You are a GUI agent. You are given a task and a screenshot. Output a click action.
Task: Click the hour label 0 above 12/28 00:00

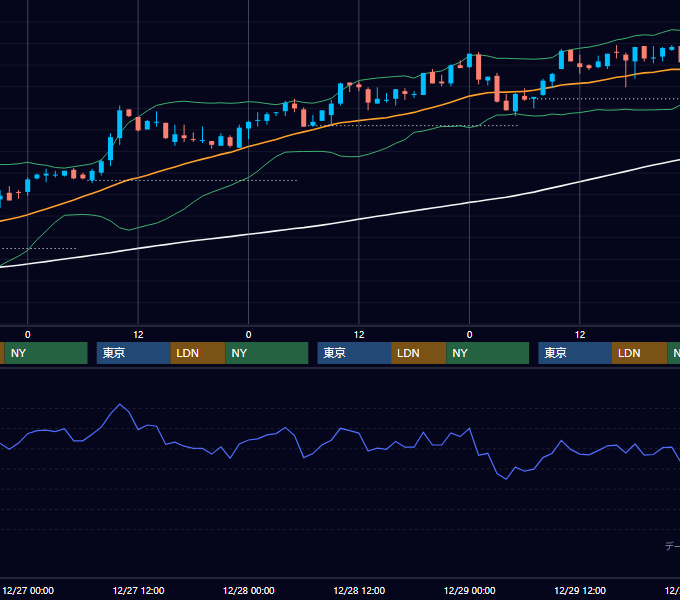pyautogui.click(x=248, y=335)
